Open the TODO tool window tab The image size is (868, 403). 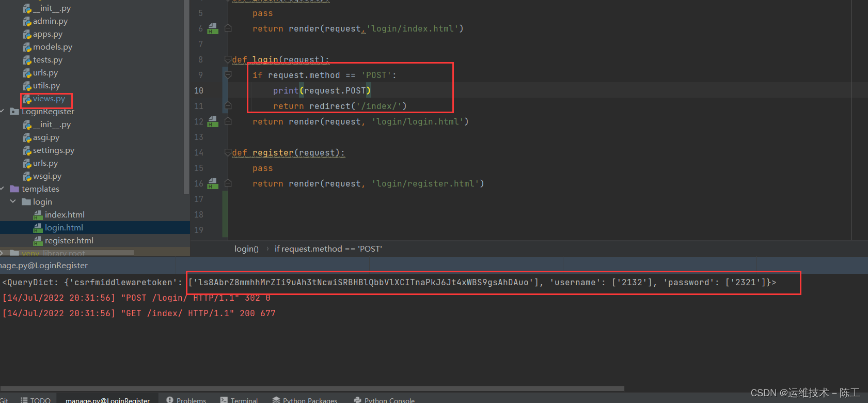click(x=36, y=400)
